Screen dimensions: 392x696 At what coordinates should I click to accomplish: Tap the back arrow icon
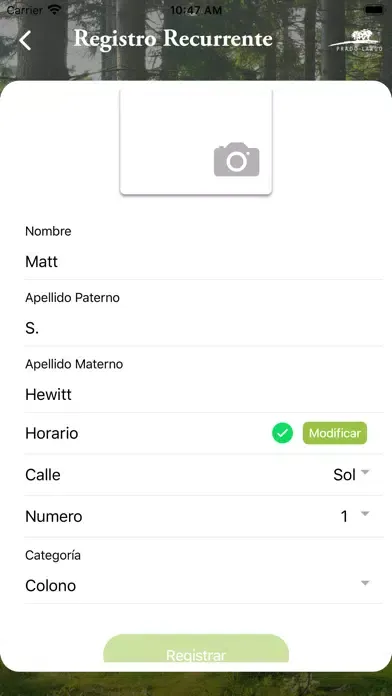tap(25, 40)
